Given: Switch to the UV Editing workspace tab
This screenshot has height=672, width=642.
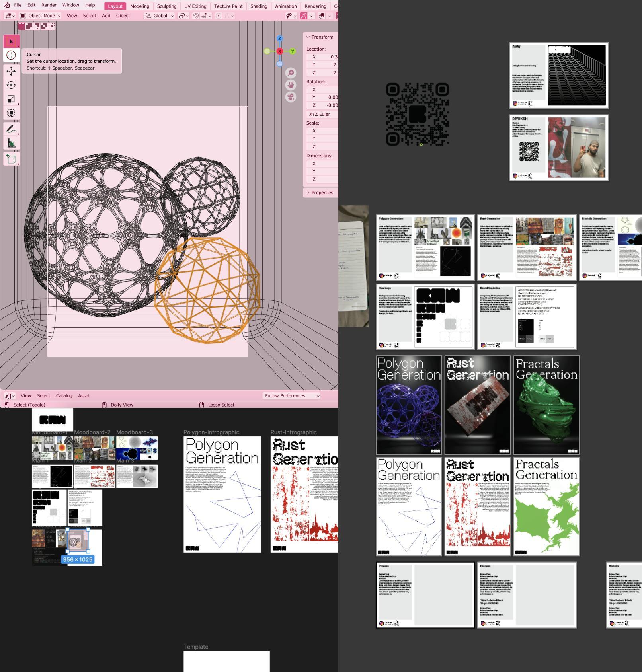Looking at the screenshot, I should point(195,6).
